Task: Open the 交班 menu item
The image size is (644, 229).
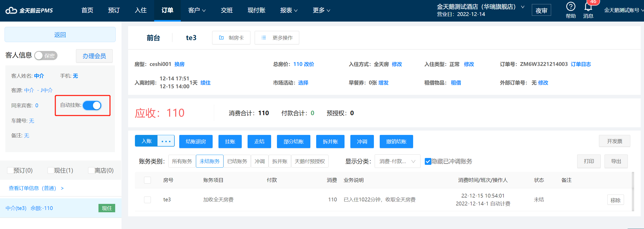Action: coord(227,10)
